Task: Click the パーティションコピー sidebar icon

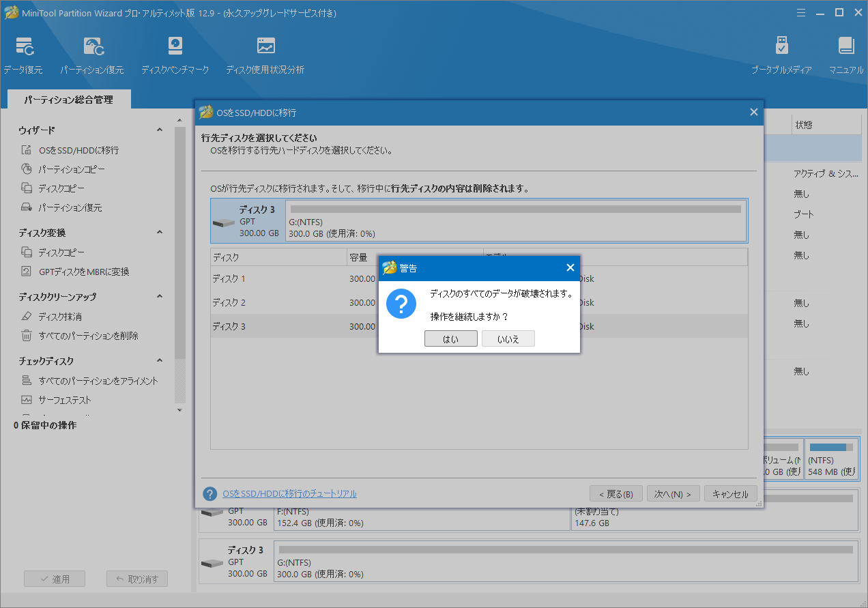Action: tap(27, 169)
